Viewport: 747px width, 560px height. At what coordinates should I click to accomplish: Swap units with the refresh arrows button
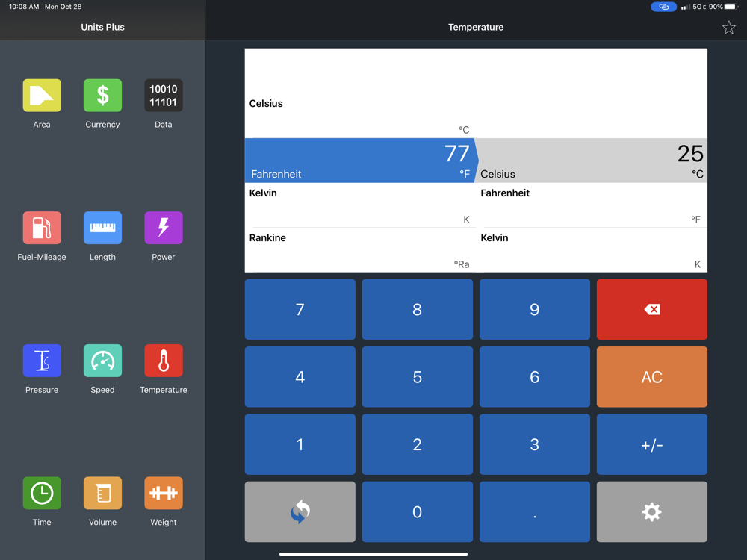(300, 512)
